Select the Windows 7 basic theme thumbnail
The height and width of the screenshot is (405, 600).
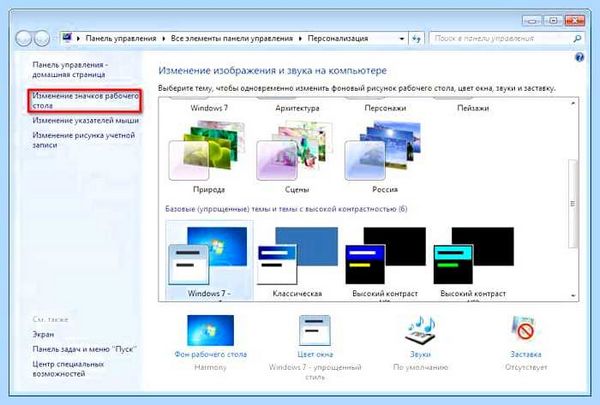pyautogui.click(x=208, y=256)
